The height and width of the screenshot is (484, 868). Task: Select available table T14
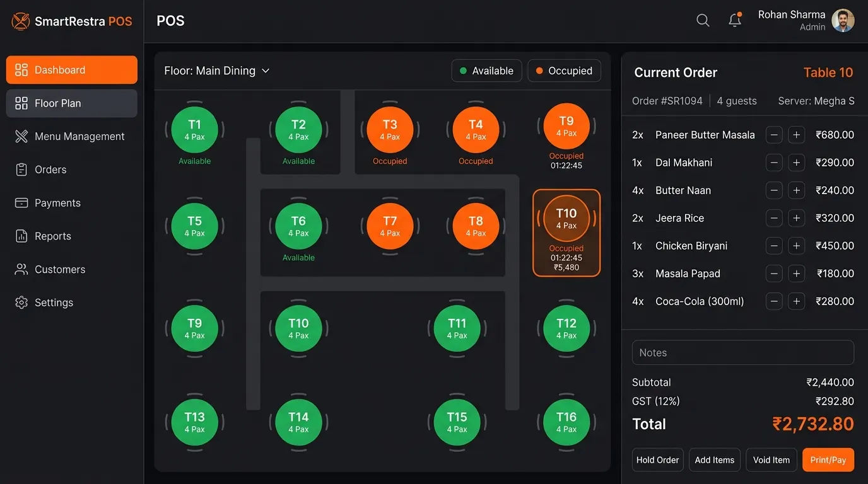[x=298, y=422]
